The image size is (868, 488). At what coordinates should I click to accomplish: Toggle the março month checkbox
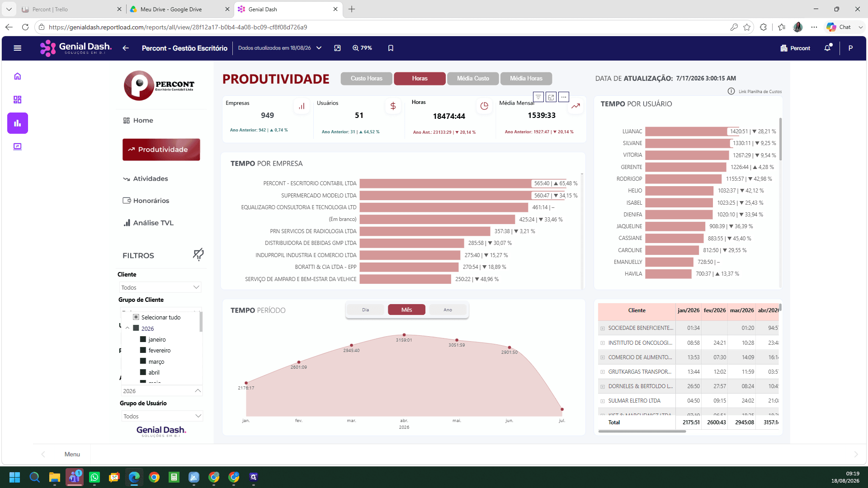click(x=143, y=361)
